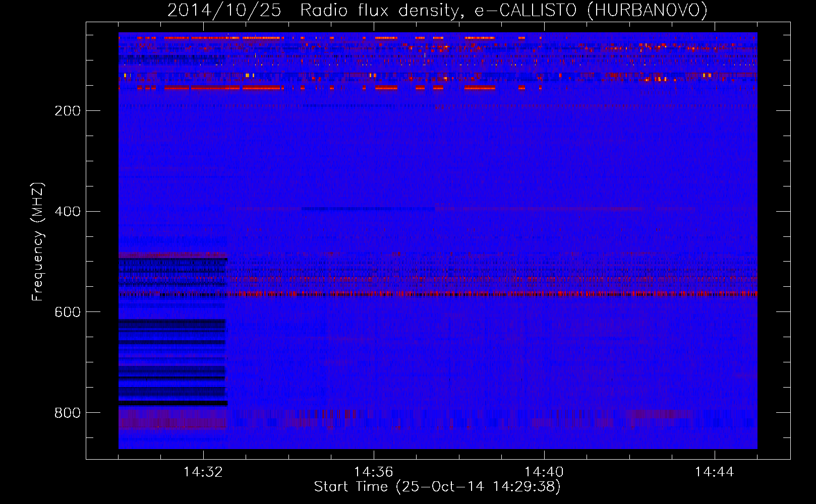Click the 600 frequency tick label
The image size is (816, 504).
click(68, 312)
